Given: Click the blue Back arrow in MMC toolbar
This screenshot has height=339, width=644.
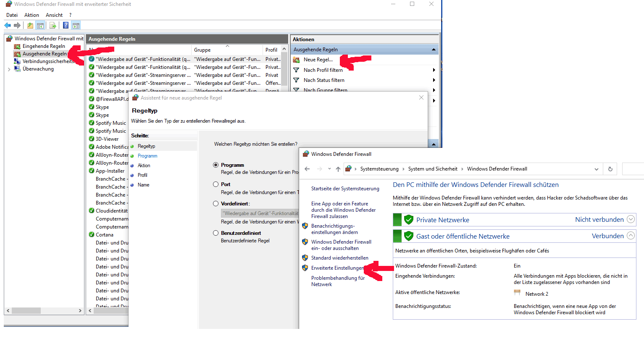Looking at the screenshot, I should (8, 26).
